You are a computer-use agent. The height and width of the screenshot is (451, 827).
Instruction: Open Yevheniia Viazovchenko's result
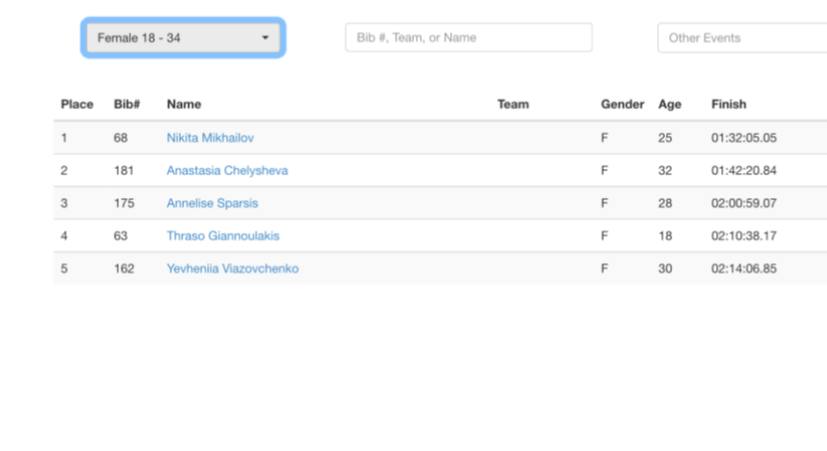pyautogui.click(x=232, y=268)
